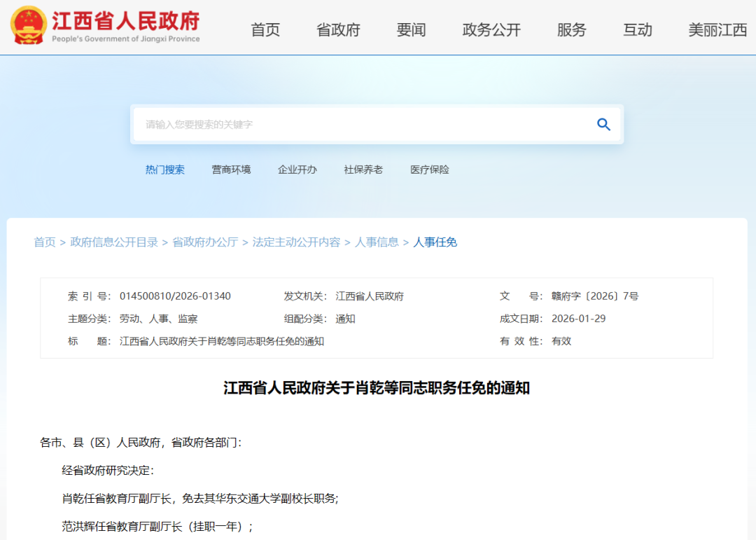Open the 首页 navigation menu item
The image size is (756, 540).
[x=265, y=30]
